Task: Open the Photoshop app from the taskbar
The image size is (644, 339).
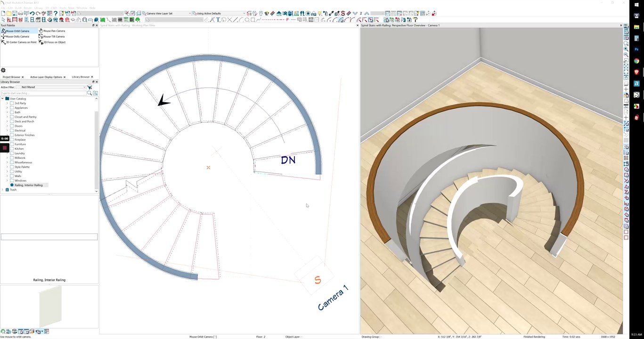Action: (636, 49)
